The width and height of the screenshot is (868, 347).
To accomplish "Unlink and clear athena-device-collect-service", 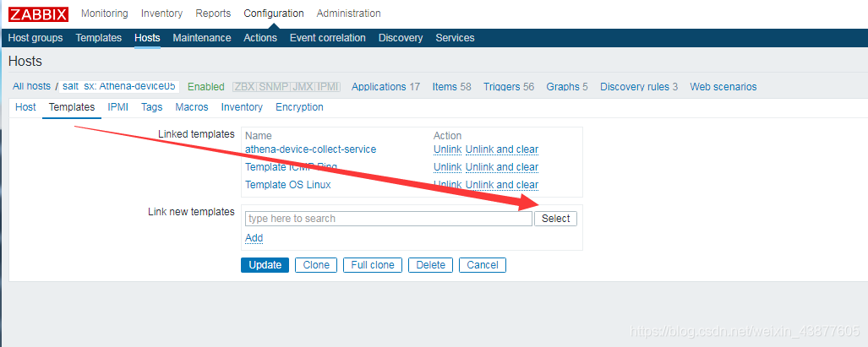I will pyautogui.click(x=502, y=149).
